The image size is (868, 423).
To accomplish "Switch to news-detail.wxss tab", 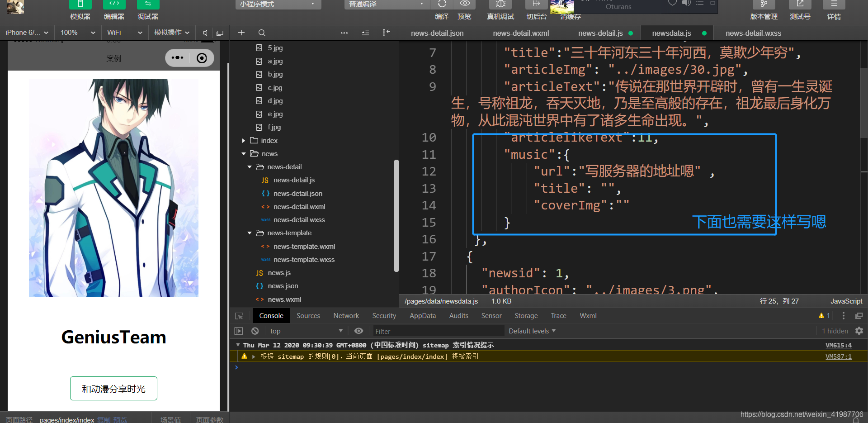I will tap(753, 33).
